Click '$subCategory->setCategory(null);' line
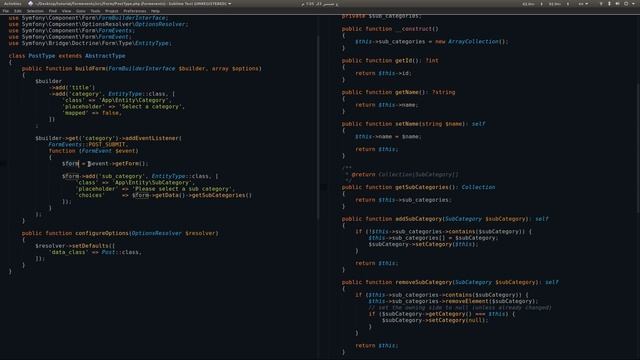The image size is (640, 360). [435, 320]
